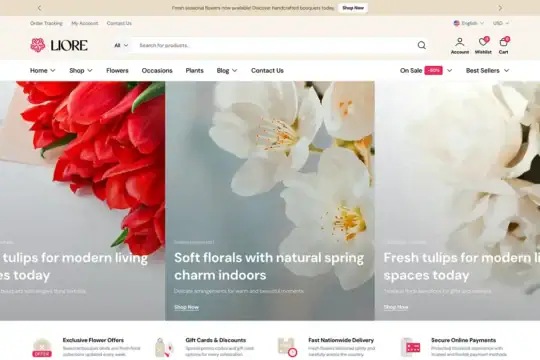This screenshot has height=360, width=540.
Task: Click Fast Nationwide Delivery title
Action: tap(341, 340)
